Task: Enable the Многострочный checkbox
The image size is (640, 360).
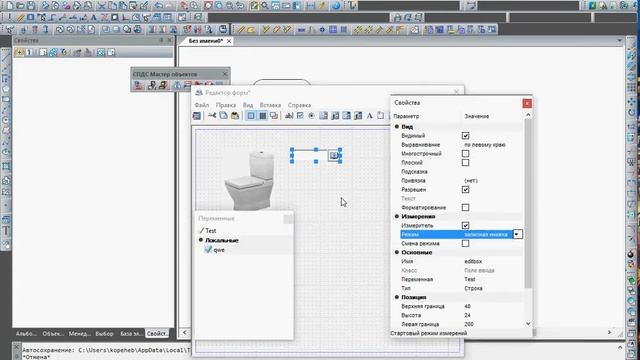Action: pyautogui.click(x=465, y=153)
